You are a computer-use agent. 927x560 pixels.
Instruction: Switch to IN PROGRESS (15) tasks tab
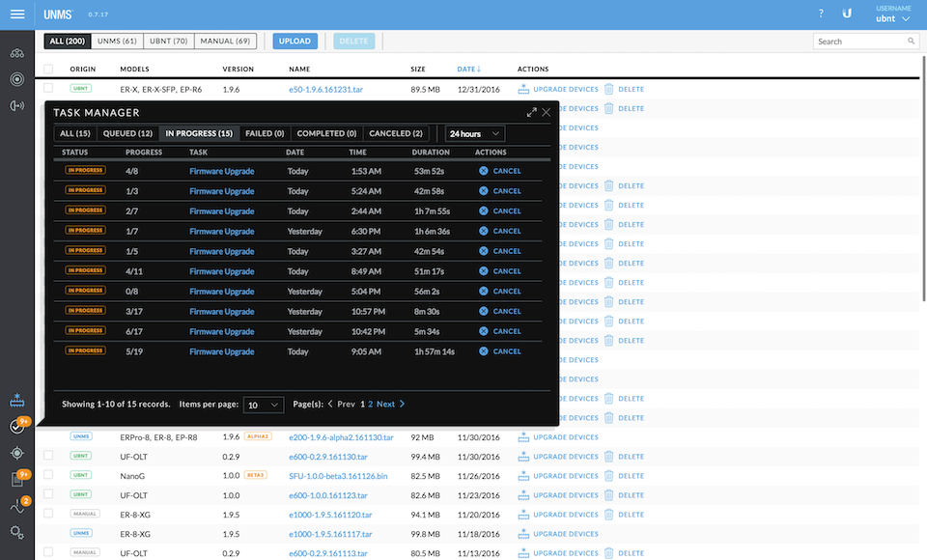[199, 133]
